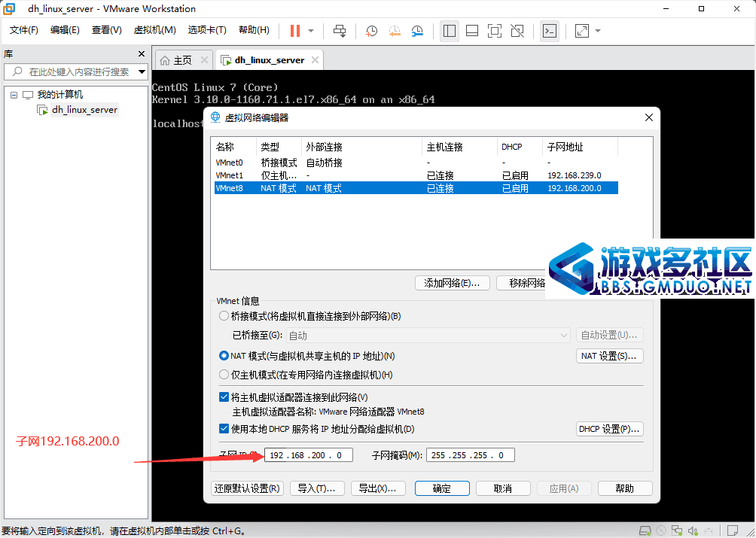756x538 pixels.
Task: Open DHCP 设置(P)... button
Action: point(609,429)
